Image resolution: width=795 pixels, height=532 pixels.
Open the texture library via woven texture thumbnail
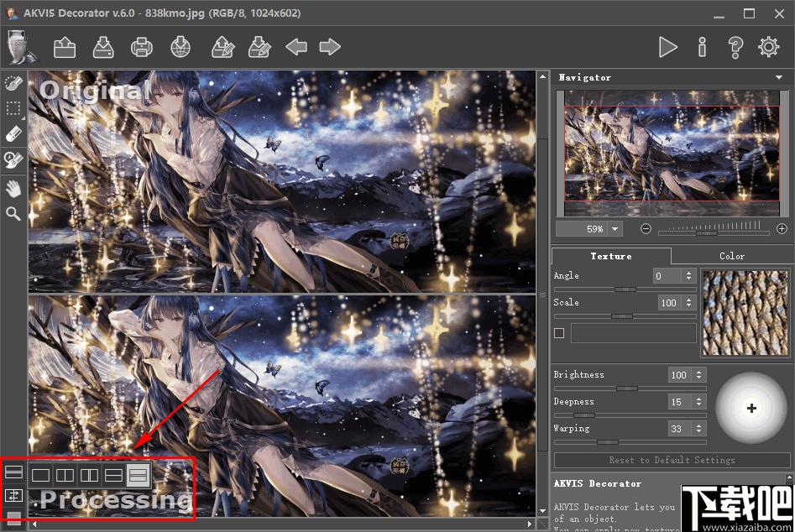coord(745,312)
